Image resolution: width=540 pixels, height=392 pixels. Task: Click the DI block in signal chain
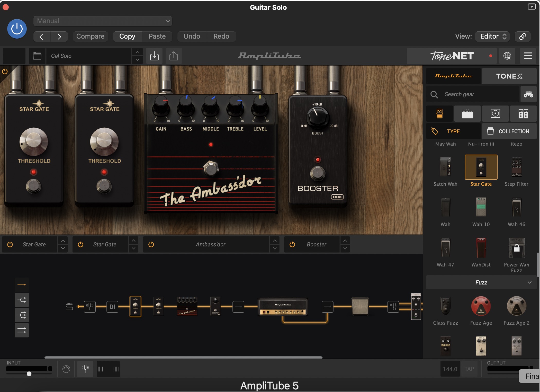pos(112,307)
